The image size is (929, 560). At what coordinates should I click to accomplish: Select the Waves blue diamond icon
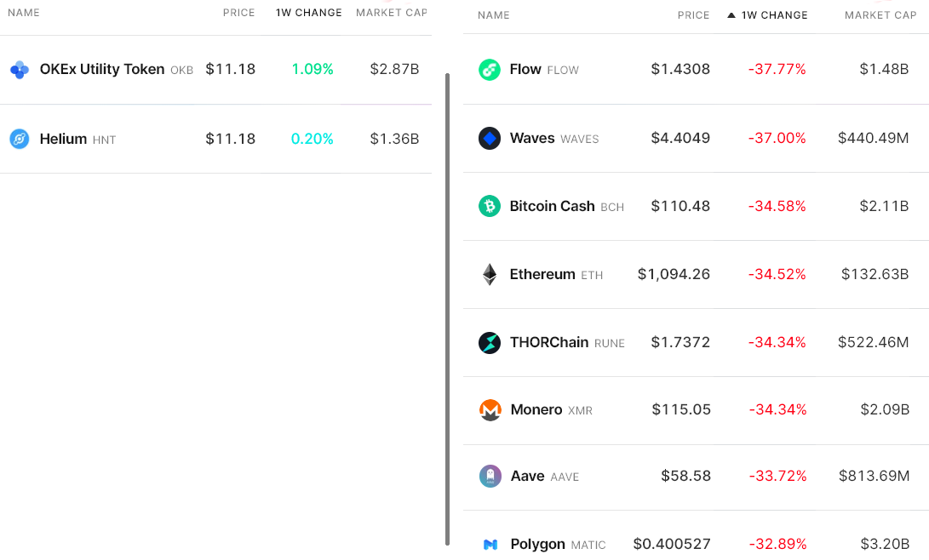pos(490,139)
